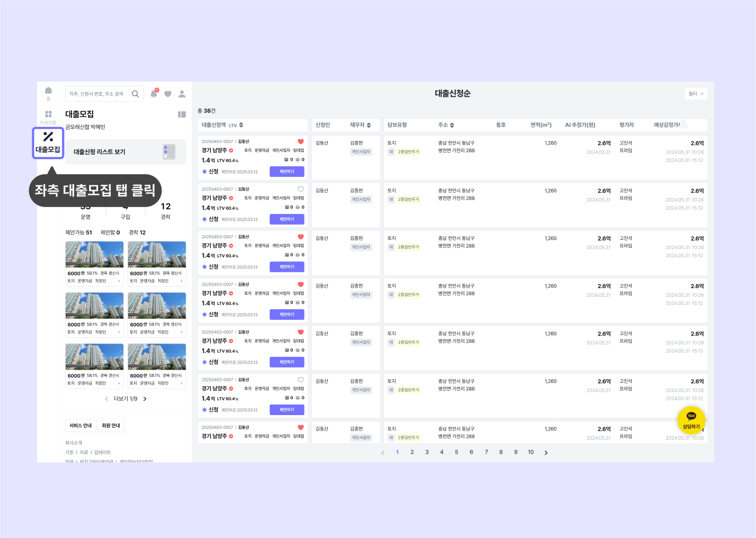Sort by 주소 column arrows
Image resolution: width=756 pixels, height=538 pixels.
pos(452,125)
